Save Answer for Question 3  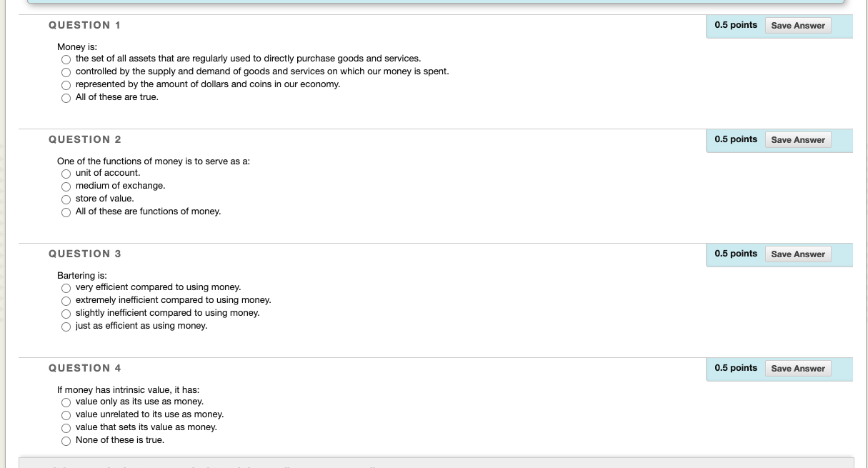[x=798, y=254]
